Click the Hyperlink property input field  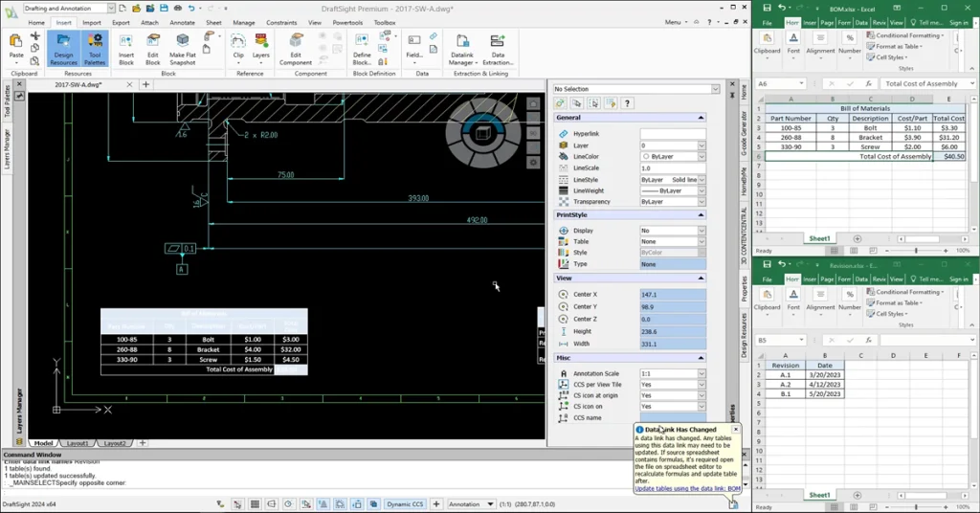672,134
